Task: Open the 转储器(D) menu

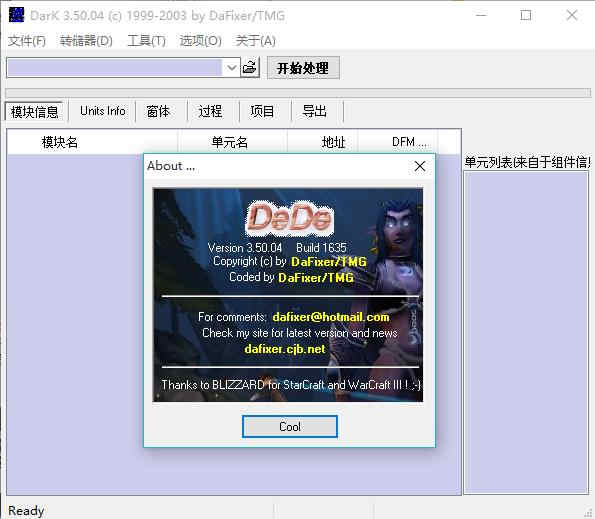Action: pyautogui.click(x=86, y=41)
